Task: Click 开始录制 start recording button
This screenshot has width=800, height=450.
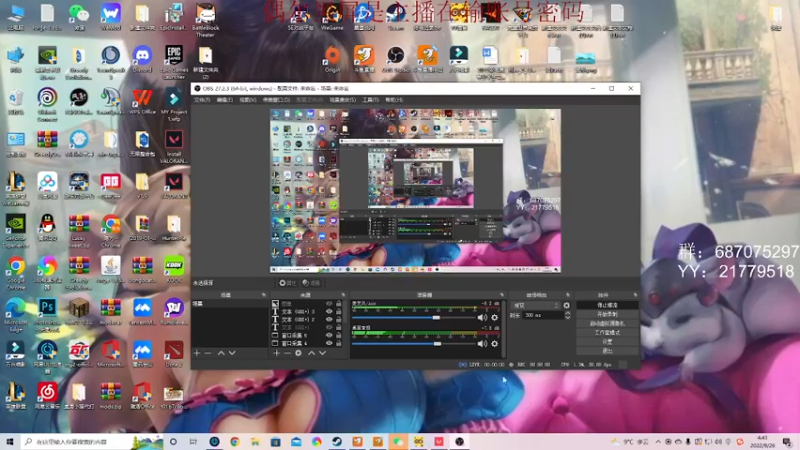Action: tap(607, 314)
